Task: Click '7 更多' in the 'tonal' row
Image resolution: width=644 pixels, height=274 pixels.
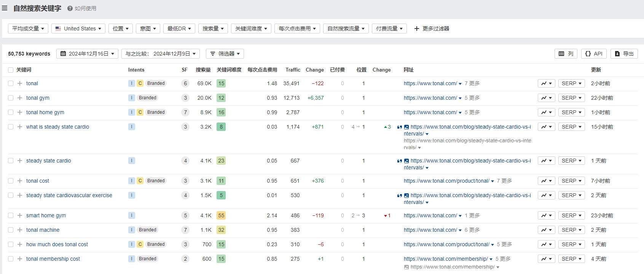Action: pos(472,83)
